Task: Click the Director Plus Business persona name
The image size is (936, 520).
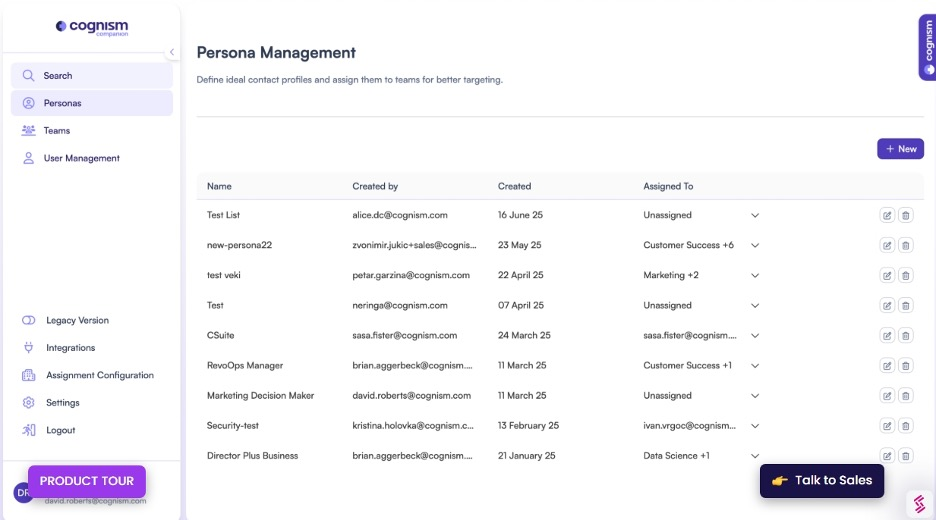Action: 253,456
